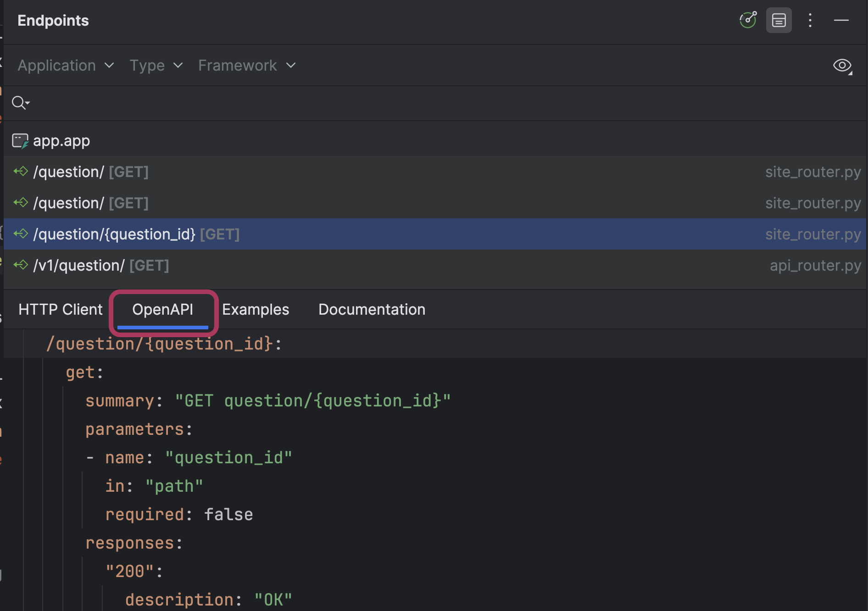Image resolution: width=868 pixels, height=611 pixels.
Task: Click the Endpoints panel title
Action: 53,21
